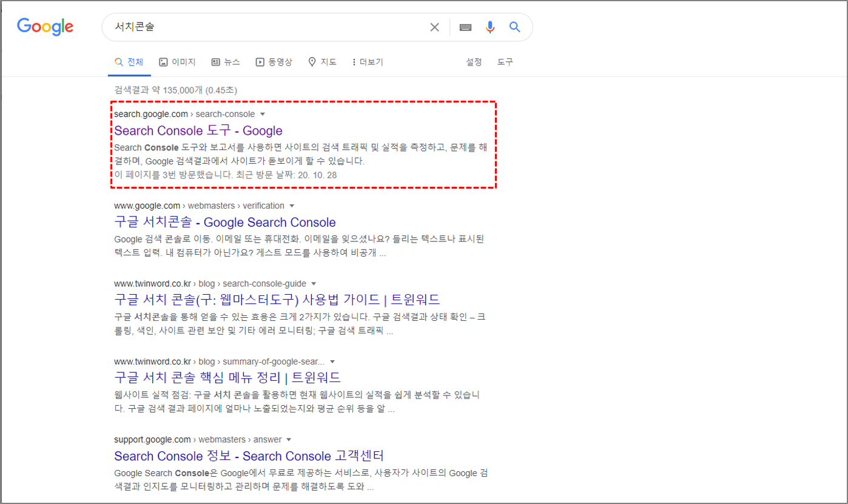Image resolution: width=848 pixels, height=504 pixels.
Task: Open the 도구 search tools
Action: pos(505,62)
